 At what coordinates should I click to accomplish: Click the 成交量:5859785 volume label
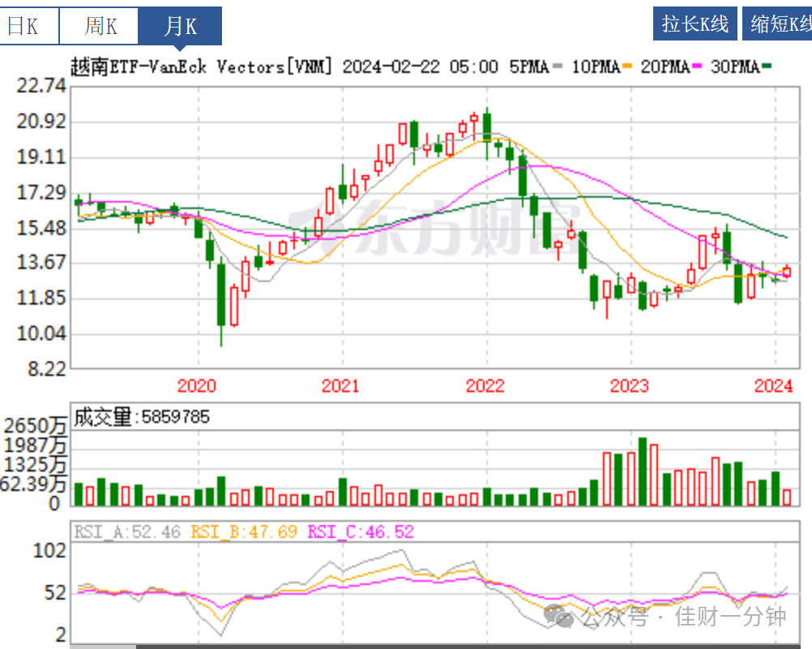point(141,417)
